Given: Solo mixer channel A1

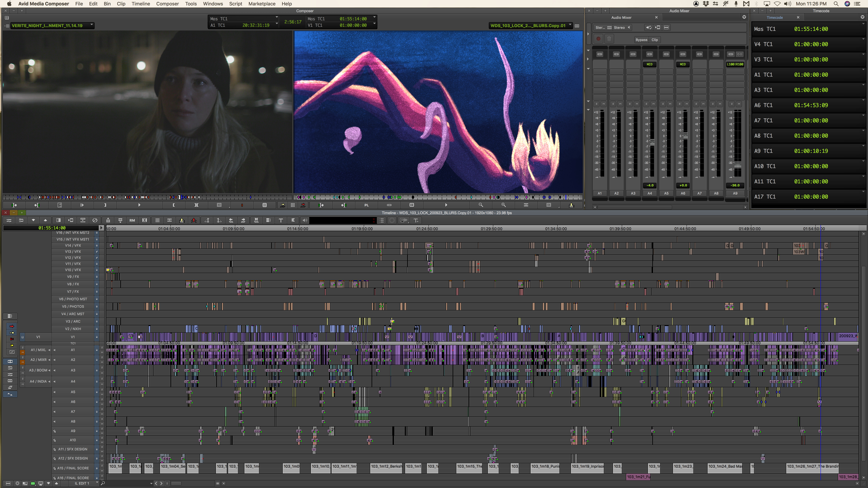Looking at the screenshot, I should [x=596, y=104].
